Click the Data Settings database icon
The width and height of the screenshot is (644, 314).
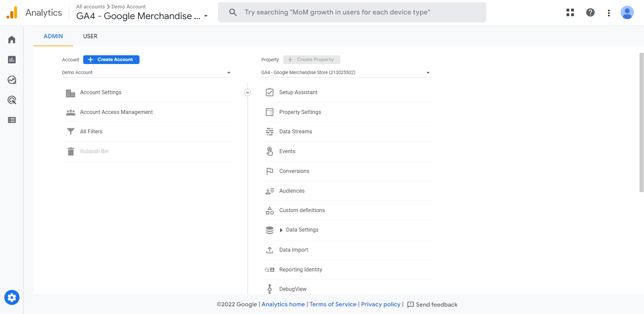[270, 230]
